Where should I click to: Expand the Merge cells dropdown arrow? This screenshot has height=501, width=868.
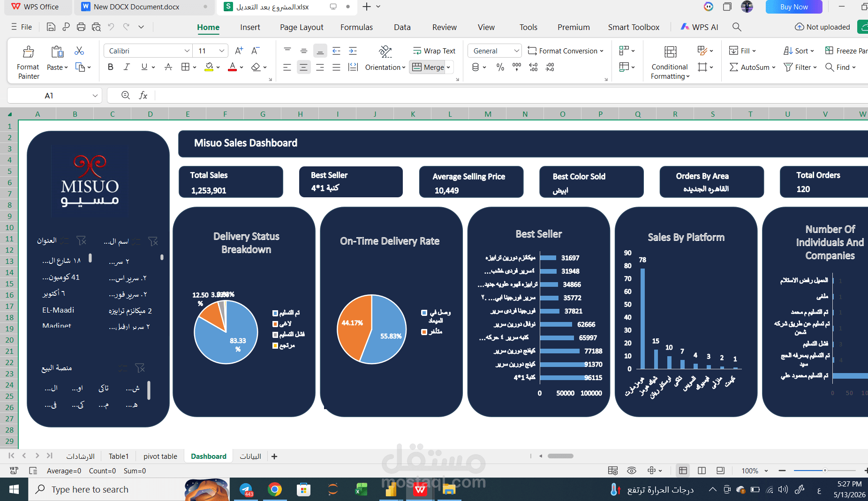tap(448, 67)
